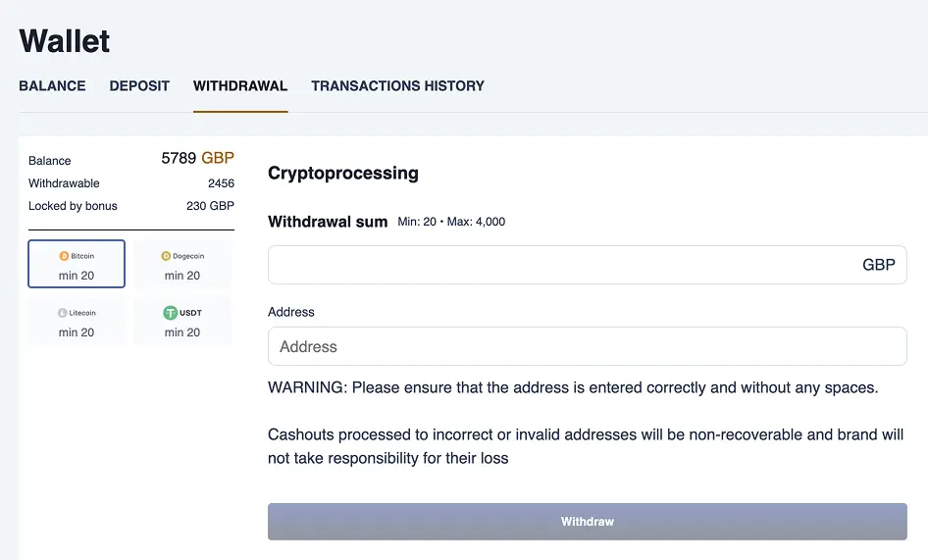Select the green USDT Tether icon
The height and width of the screenshot is (560, 928).
171,313
